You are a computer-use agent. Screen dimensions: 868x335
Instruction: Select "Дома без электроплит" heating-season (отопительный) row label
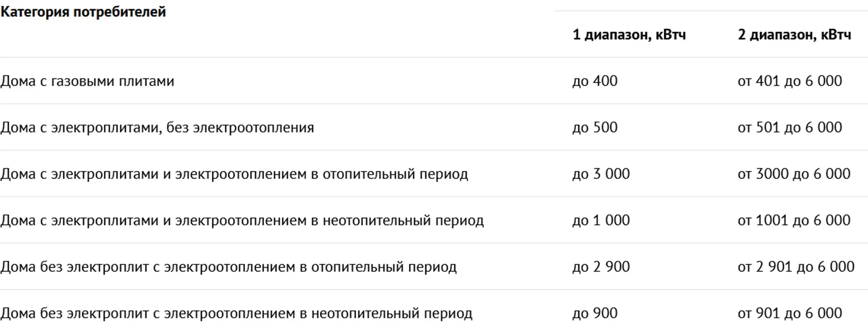click(x=228, y=267)
